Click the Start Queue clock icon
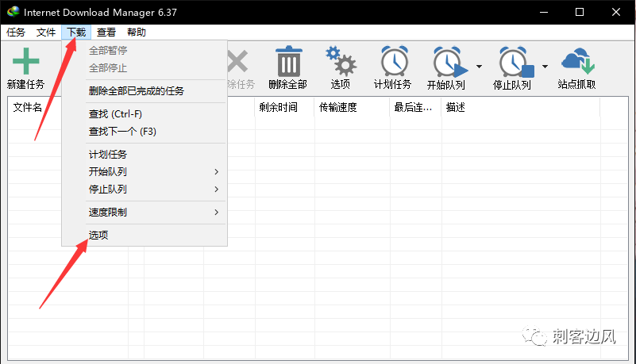The height and width of the screenshot is (364, 636). click(x=450, y=62)
